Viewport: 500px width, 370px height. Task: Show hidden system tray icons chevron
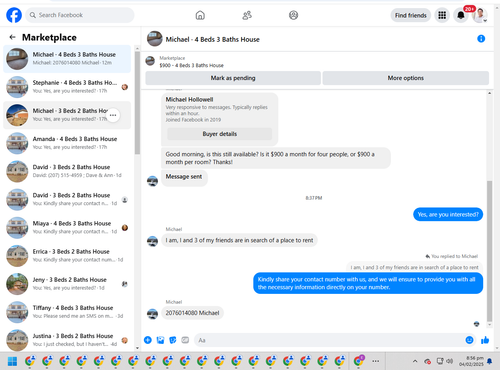click(x=415, y=361)
